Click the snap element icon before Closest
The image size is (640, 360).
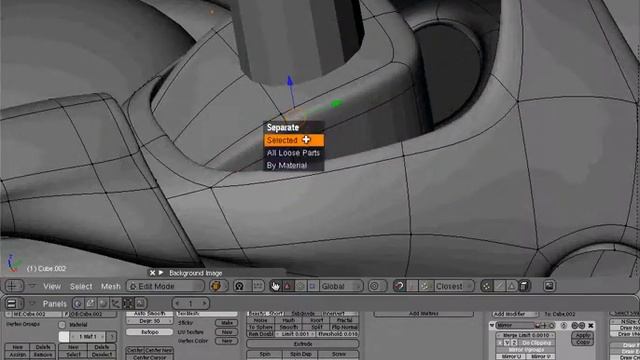[425, 286]
